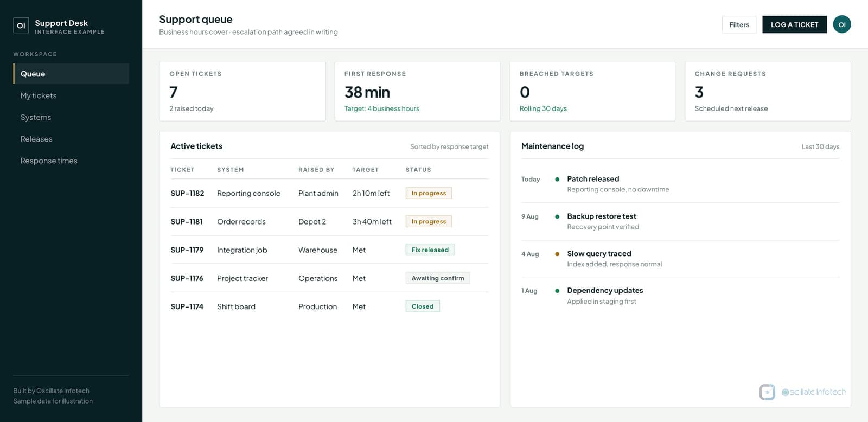
Task: Select the Project tracker system cell
Action: 242,278
